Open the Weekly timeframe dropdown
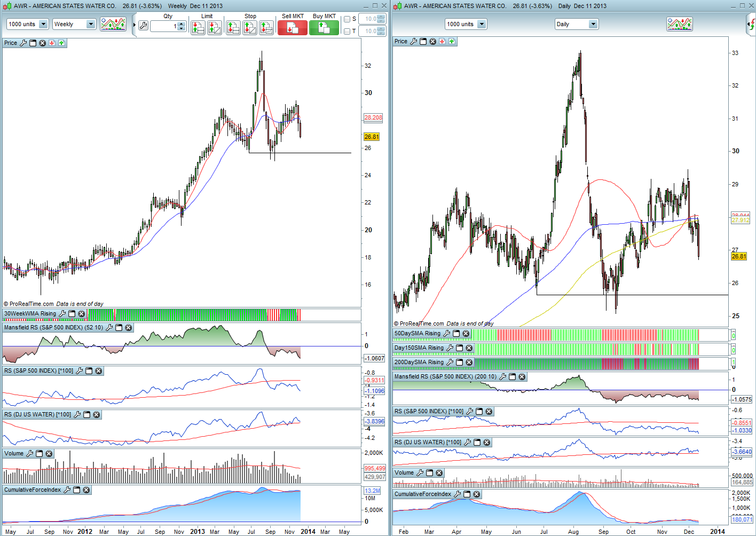 pos(74,24)
